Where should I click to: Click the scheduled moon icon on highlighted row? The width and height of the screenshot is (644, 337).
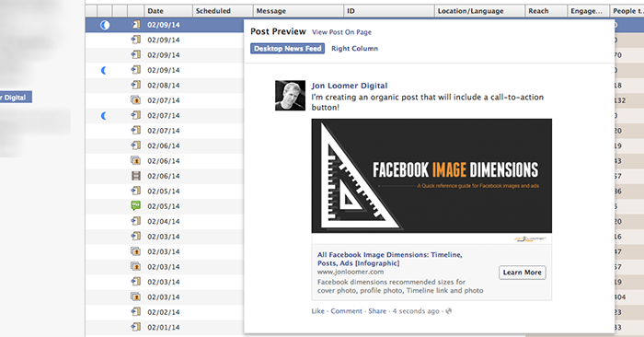[105, 25]
